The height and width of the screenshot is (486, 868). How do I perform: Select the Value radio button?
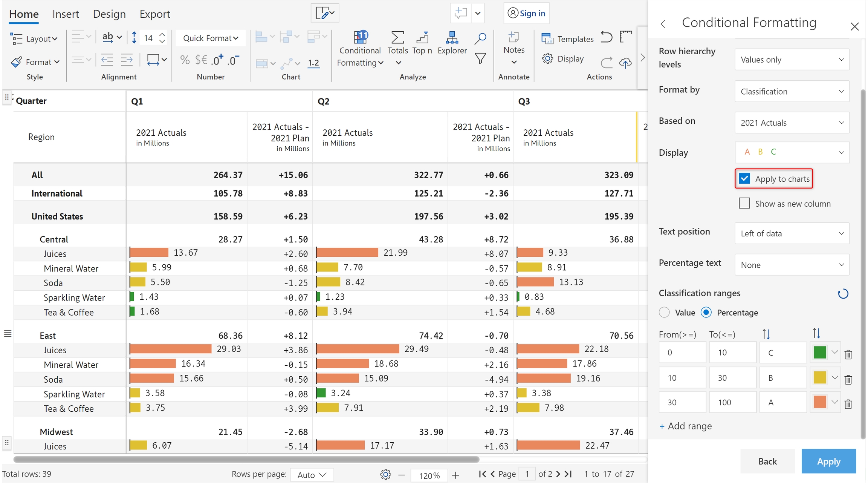664,313
